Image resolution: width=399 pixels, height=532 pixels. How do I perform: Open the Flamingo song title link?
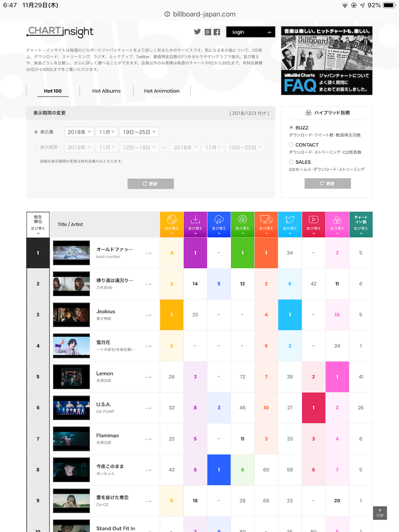pyautogui.click(x=108, y=435)
